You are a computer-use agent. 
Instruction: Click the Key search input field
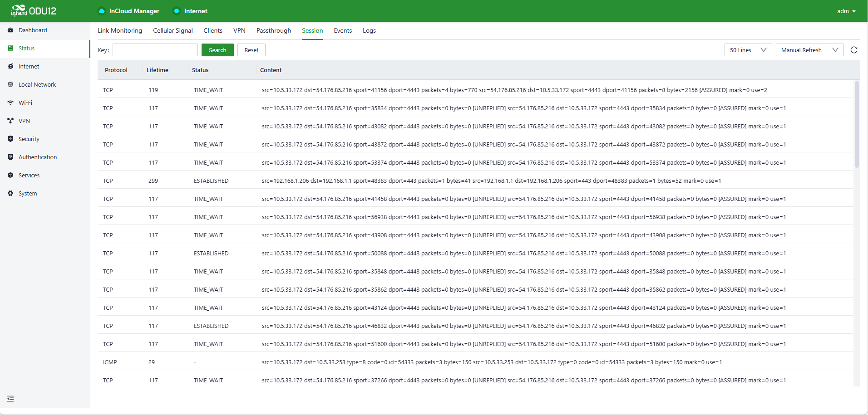pyautogui.click(x=155, y=50)
